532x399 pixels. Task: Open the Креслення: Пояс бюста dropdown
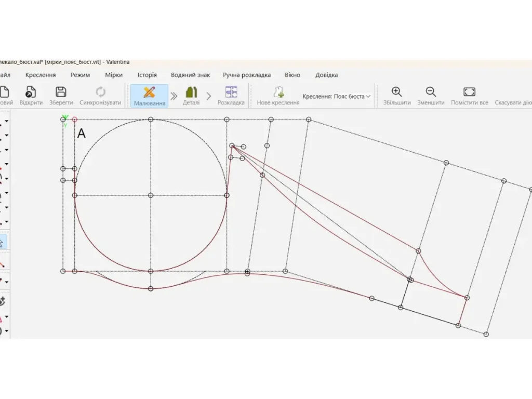(337, 96)
